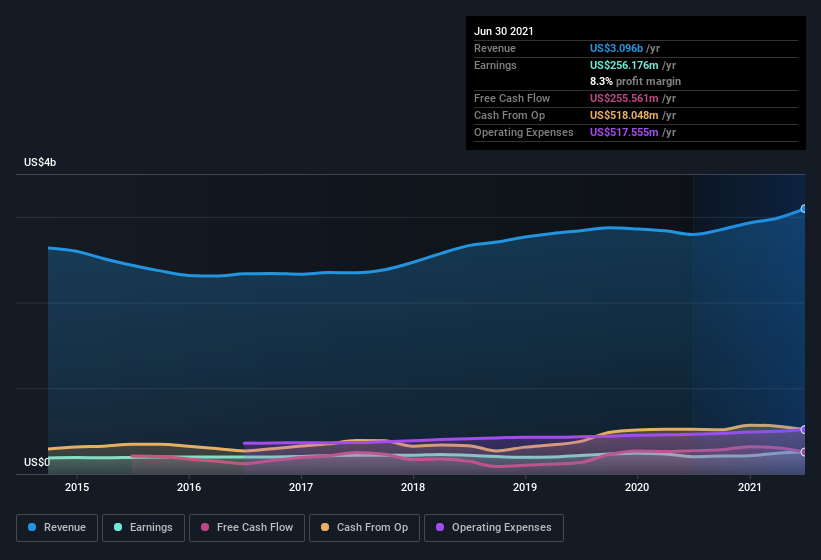Viewport: 821px width, 560px height.
Task: Click the 2017 x-axis label
Action: point(301,487)
